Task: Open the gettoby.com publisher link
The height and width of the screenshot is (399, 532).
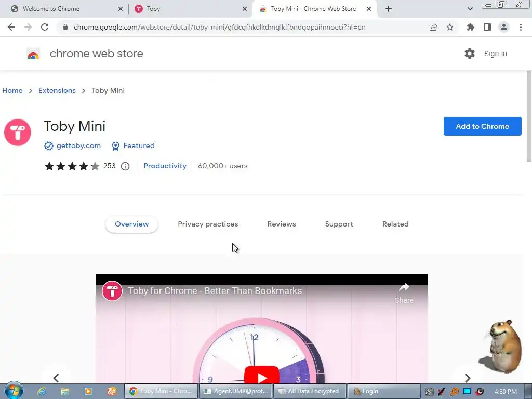Action: coord(78,145)
